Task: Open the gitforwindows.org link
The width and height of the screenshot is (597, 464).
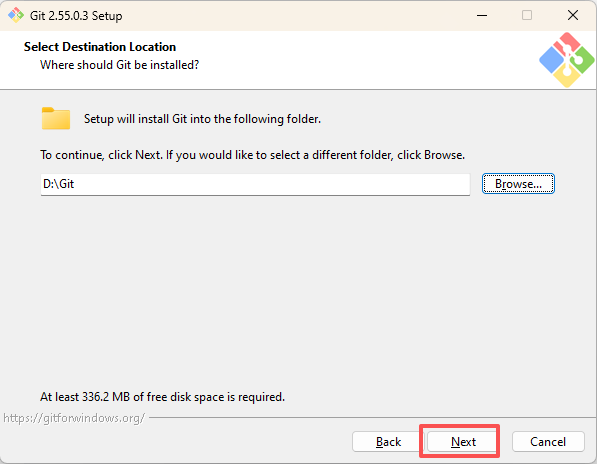Action: click(74, 418)
